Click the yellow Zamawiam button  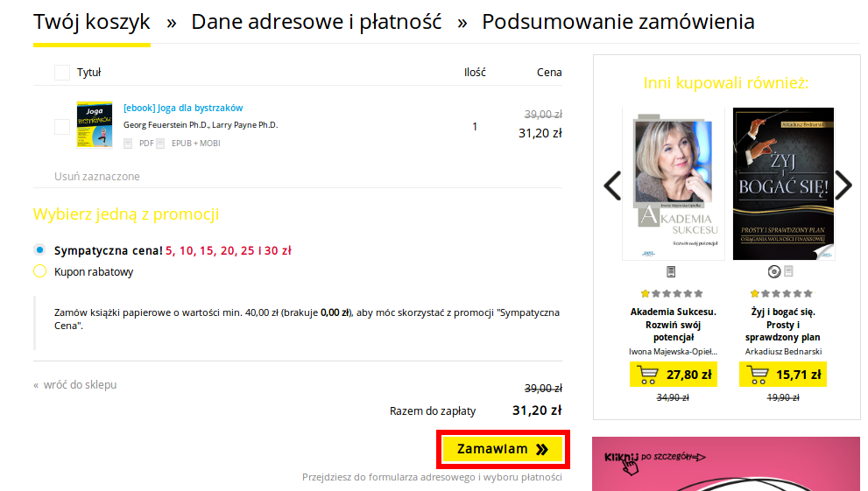coord(503,449)
